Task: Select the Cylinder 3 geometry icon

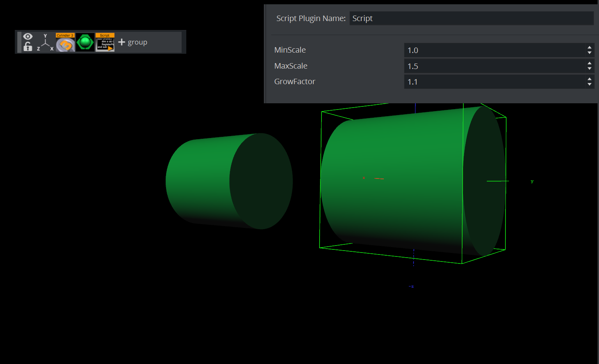Action: [x=65, y=42]
